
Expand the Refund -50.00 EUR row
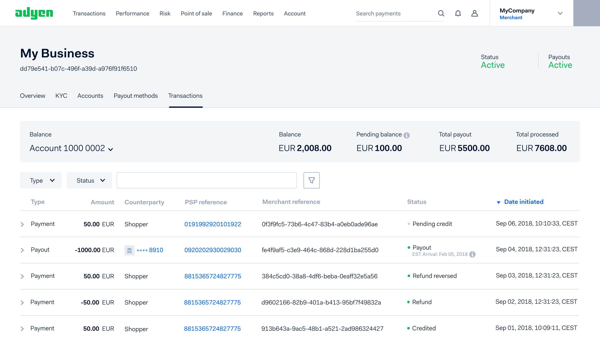[x=22, y=302]
